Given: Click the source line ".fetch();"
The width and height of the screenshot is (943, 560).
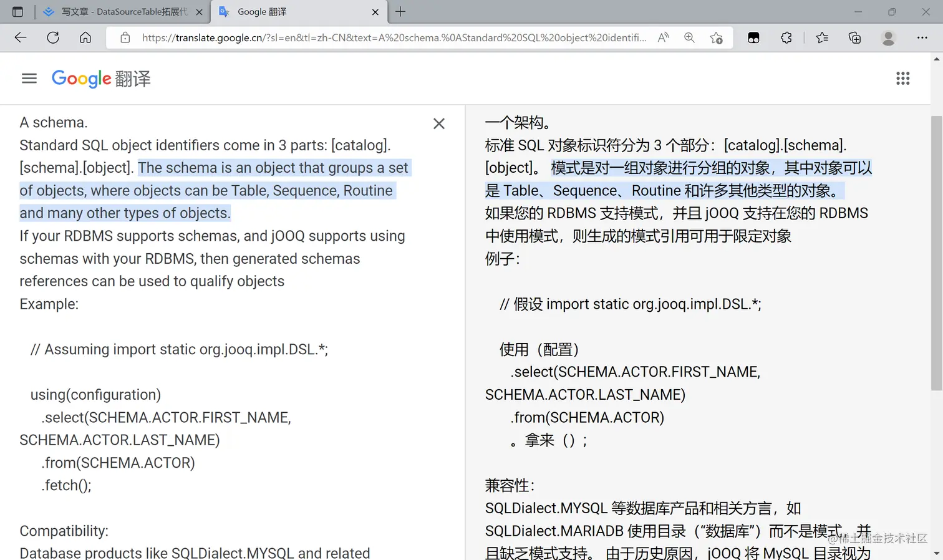Looking at the screenshot, I should pyautogui.click(x=67, y=485).
